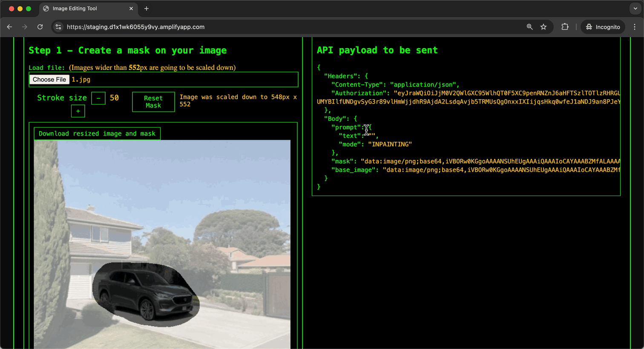Click the stroke size value 50

click(114, 98)
